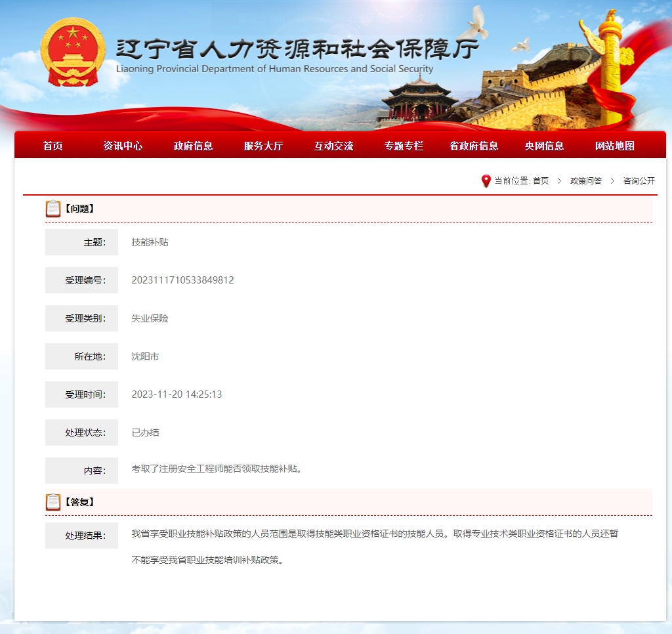The image size is (672, 634).
Task: Open the 互动交流 section
Action: tap(333, 146)
